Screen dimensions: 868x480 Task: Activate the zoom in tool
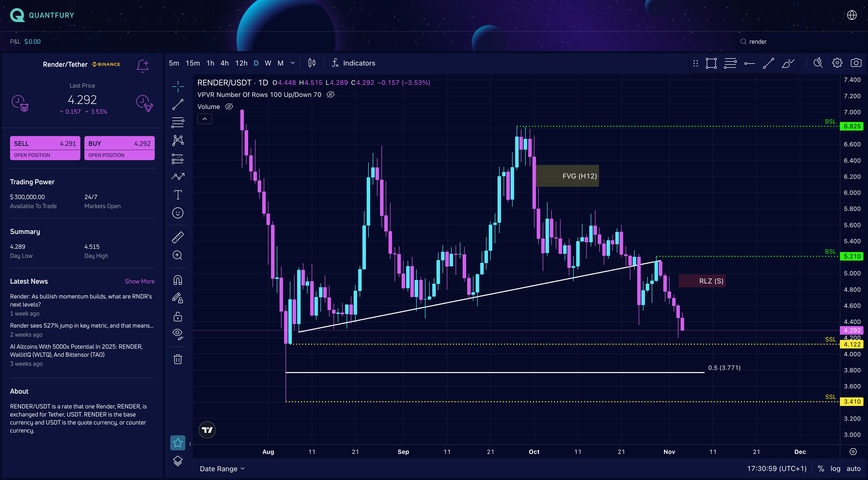(178, 255)
